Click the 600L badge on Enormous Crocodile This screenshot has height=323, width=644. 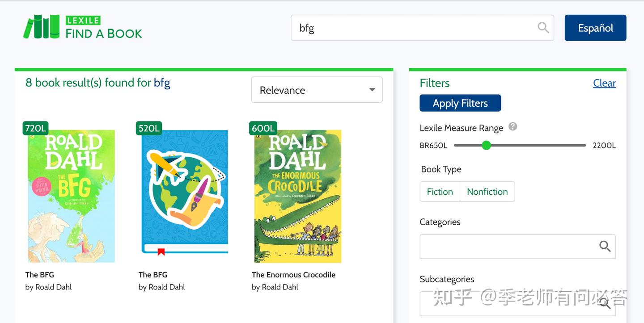point(263,128)
